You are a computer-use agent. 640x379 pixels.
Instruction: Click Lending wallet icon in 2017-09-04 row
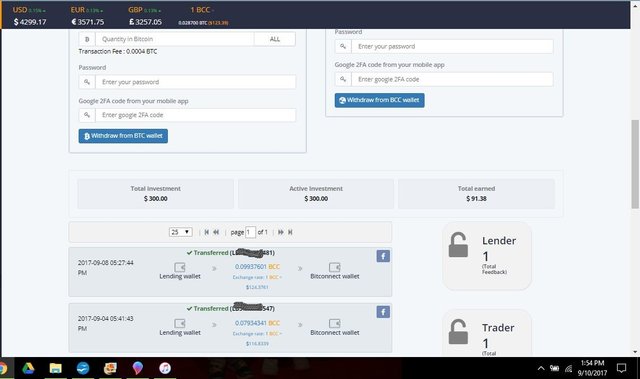(180, 324)
